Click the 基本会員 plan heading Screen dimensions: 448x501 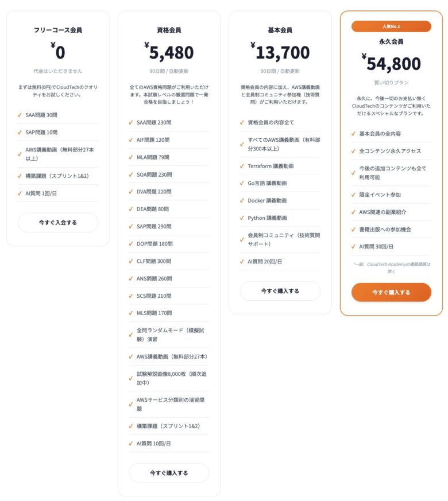click(280, 30)
